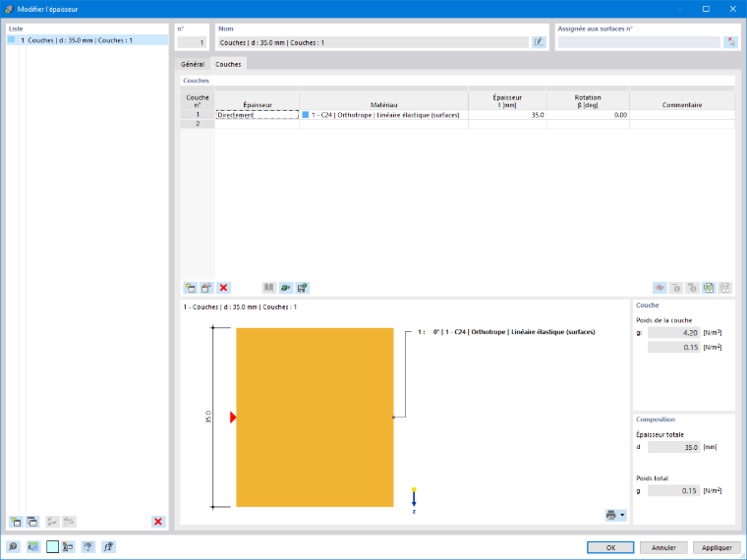Maximize the Modifier l'épaisseur window

point(706,9)
